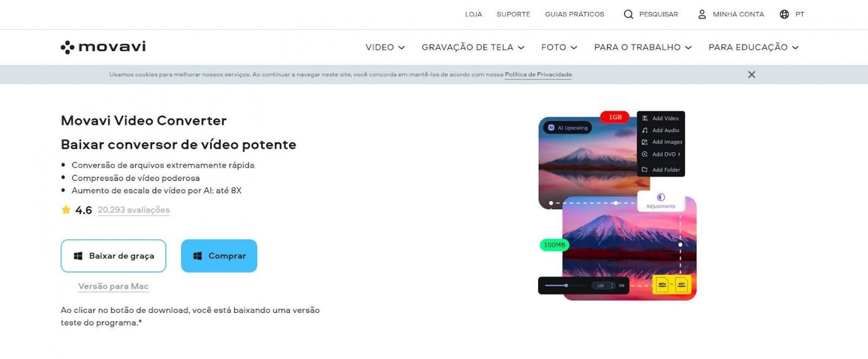The width and height of the screenshot is (868, 359).
Task: Dismiss the cookie notice banner
Action: click(x=751, y=74)
